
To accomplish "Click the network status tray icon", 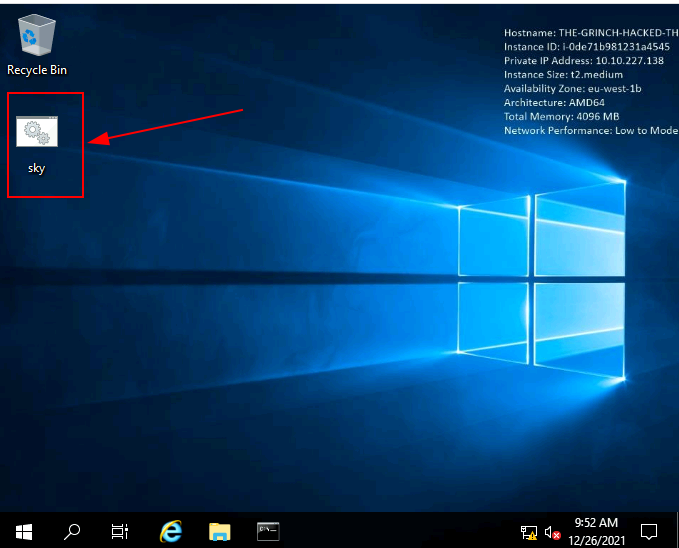I will point(528,532).
